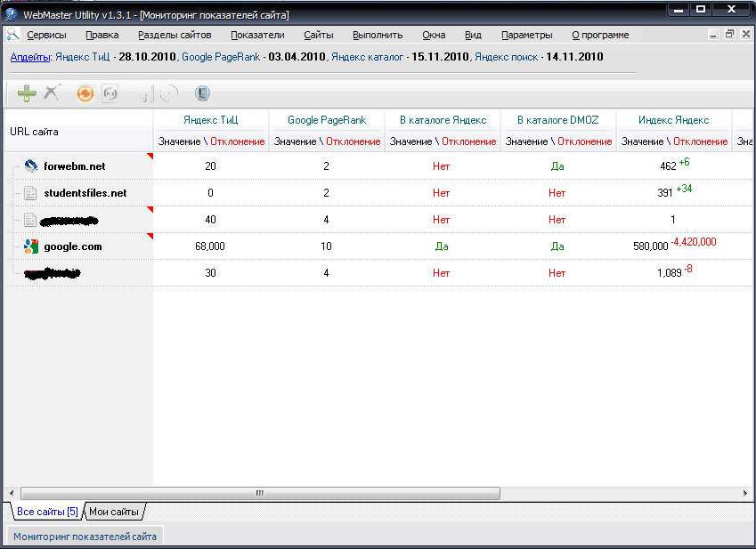
Task: Click the Апдейты link
Action: point(30,57)
